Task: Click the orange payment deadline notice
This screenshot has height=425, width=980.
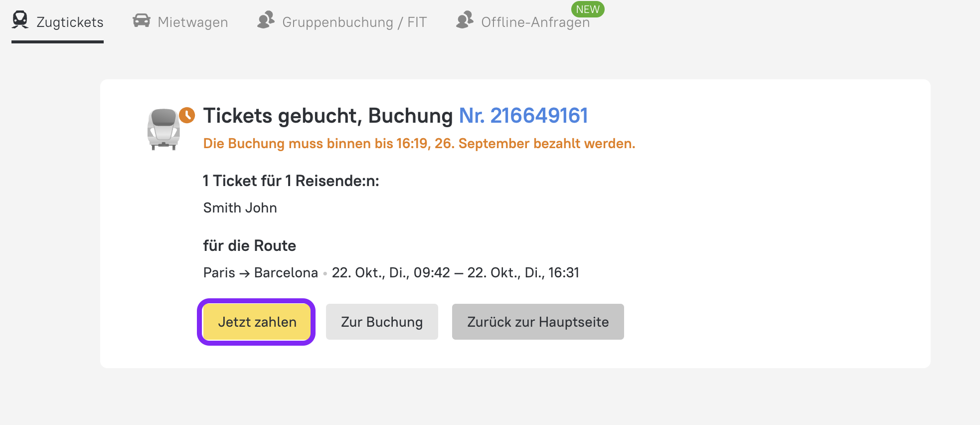Action: point(419,144)
